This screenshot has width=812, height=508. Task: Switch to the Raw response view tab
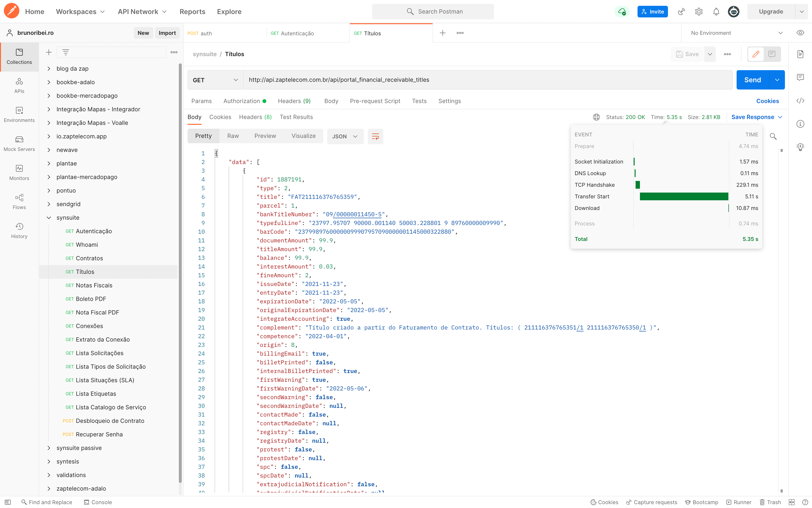point(233,136)
